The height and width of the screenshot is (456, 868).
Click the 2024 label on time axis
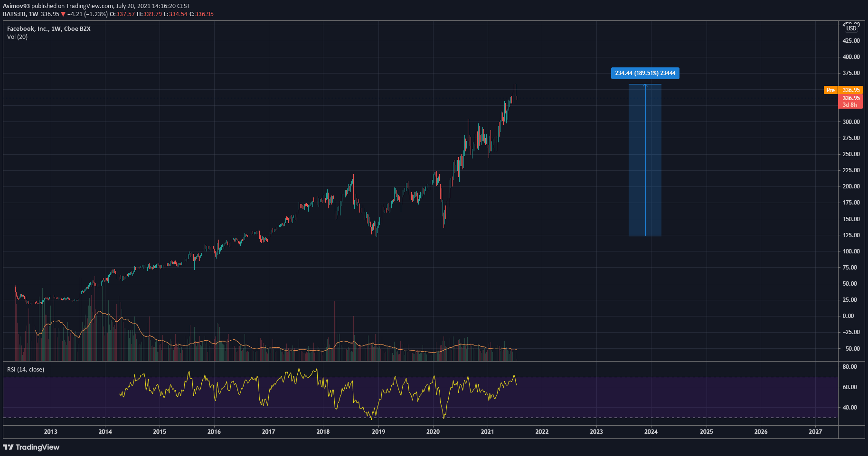coord(651,432)
